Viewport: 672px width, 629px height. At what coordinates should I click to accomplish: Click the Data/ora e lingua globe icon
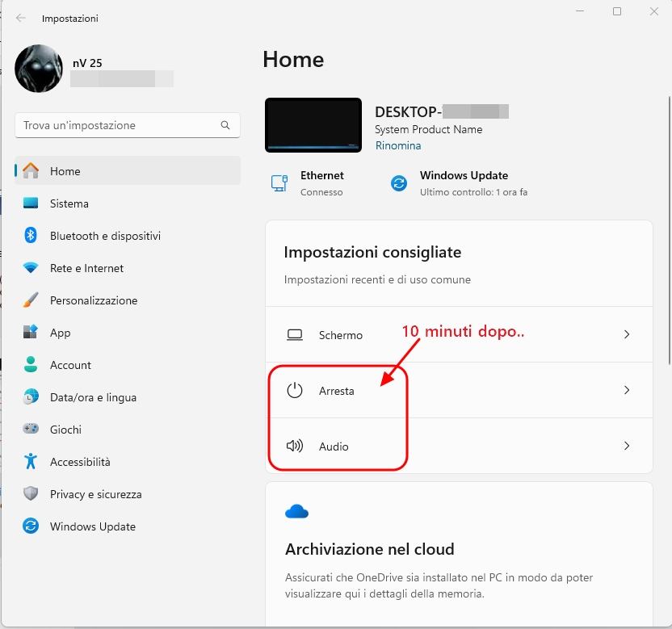pos(31,396)
